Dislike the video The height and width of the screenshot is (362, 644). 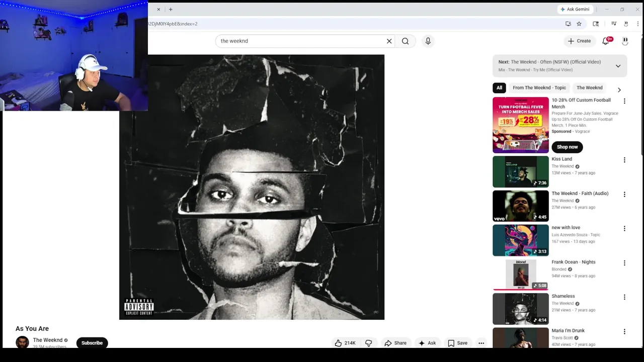pos(369,343)
